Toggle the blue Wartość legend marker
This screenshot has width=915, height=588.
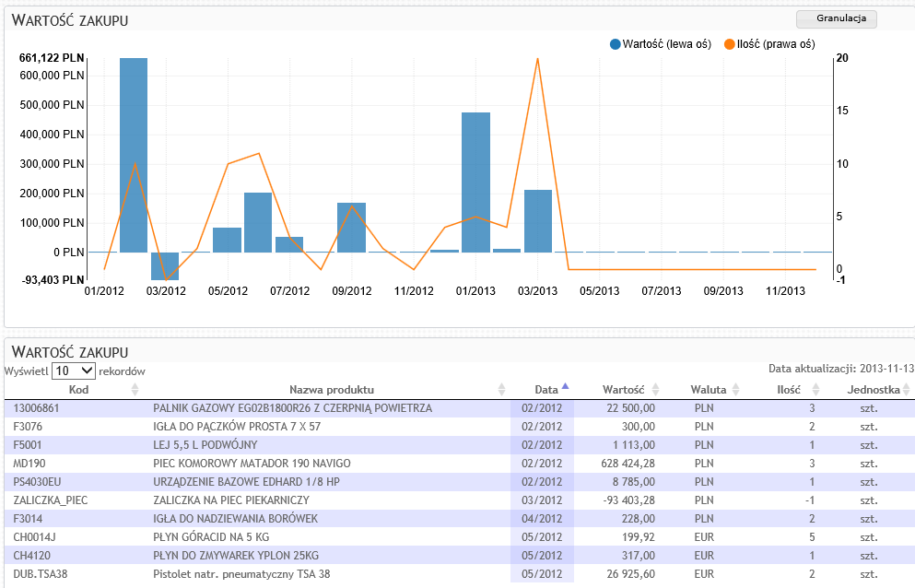click(x=615, y=44)
